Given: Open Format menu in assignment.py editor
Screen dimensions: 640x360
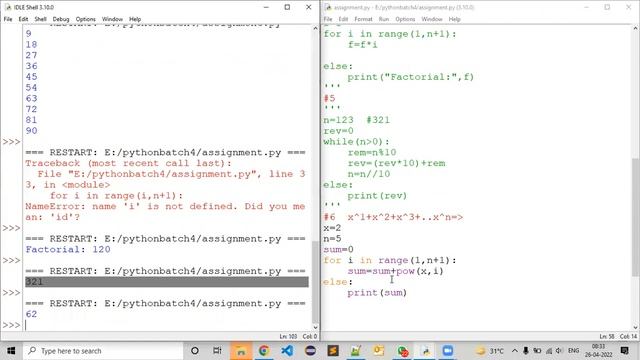Looking at the screenshot, I should (x=363, y=19).
